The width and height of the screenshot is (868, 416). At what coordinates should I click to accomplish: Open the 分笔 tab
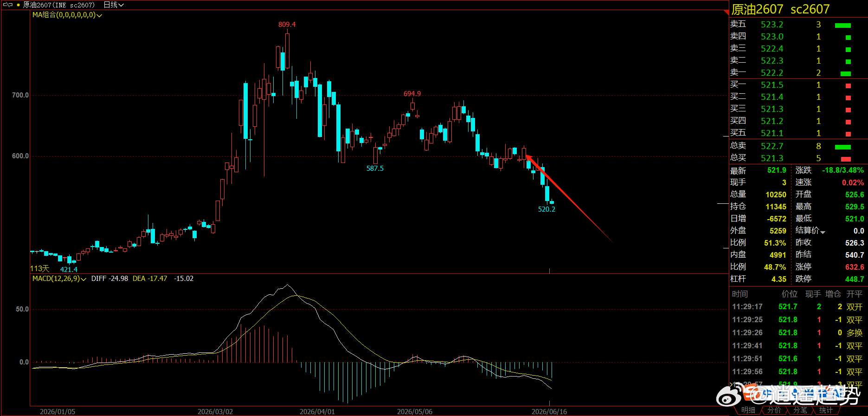pos(800,410)
